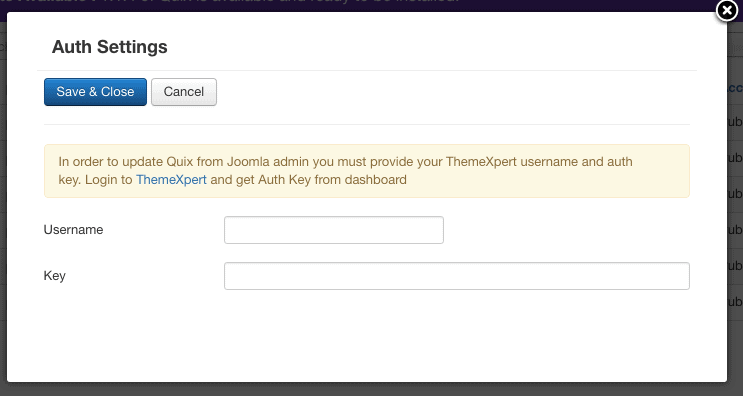Viewport: 743px width, 396px height.
Task: Cancel the Auth Settings dialog
Action: click(x=184, y=92)
